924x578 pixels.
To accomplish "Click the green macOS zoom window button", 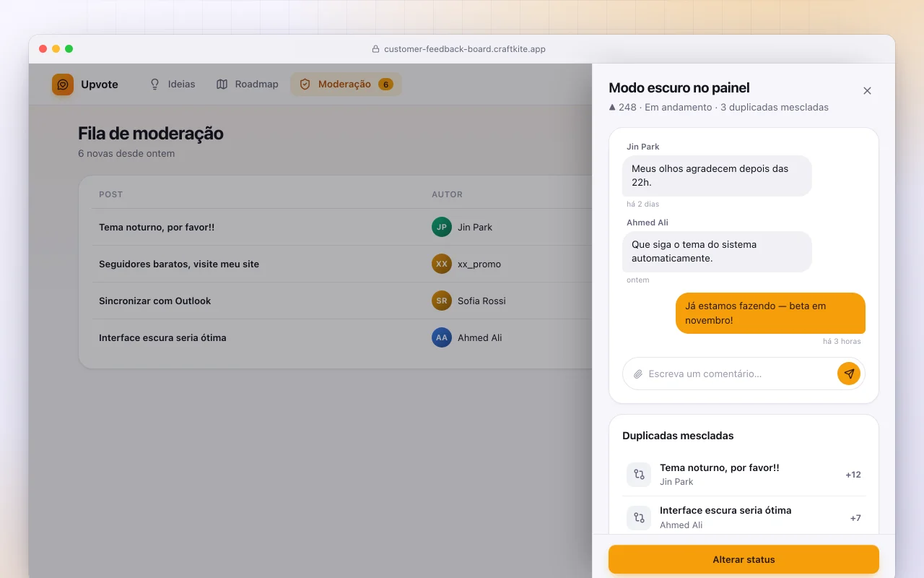I will pyautogui.click(x=69, y=48).
